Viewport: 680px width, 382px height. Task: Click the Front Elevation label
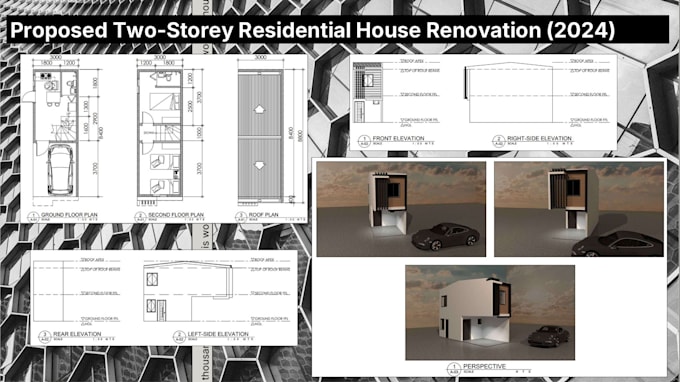point(398,138)
